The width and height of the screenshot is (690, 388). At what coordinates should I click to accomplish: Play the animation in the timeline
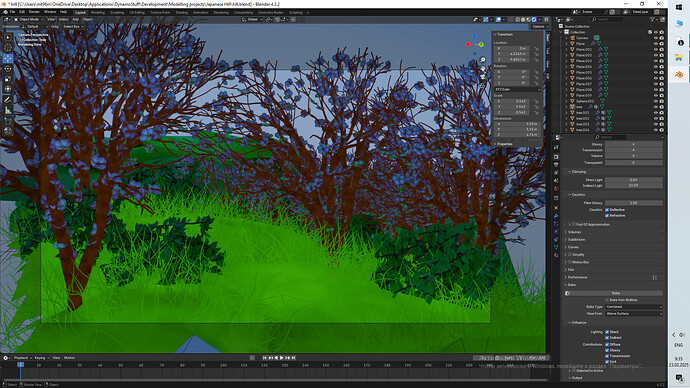(282, 358)
